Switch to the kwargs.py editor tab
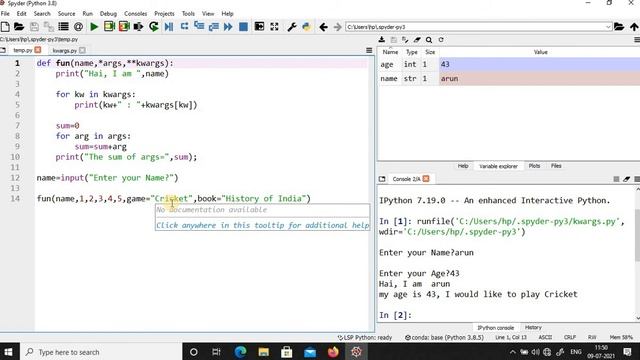Image resolution: width=640 pixels, height=360 pixels. tap(64, 51)
